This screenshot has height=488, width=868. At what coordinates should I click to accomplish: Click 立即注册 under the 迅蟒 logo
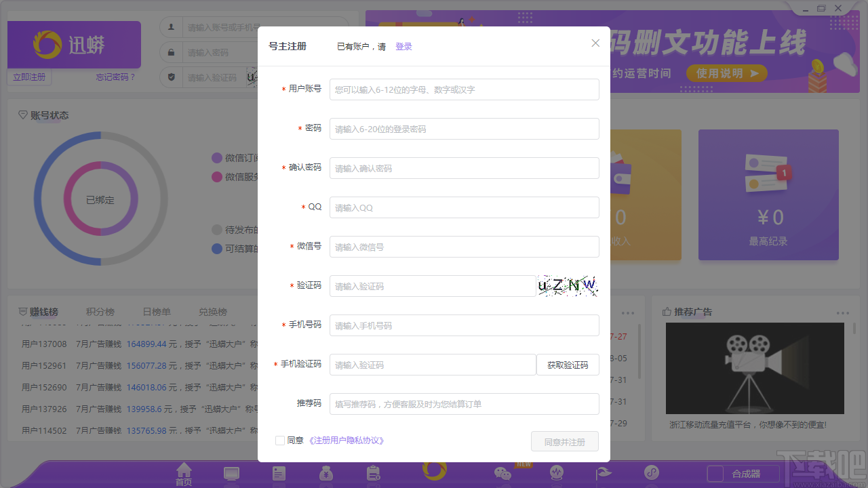(29, 77)
